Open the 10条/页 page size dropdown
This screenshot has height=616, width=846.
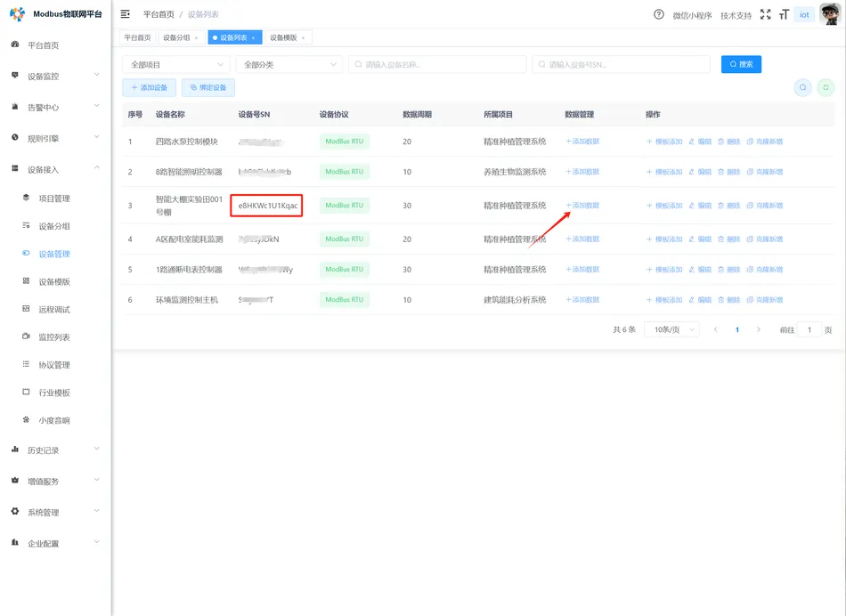(670, 328)
